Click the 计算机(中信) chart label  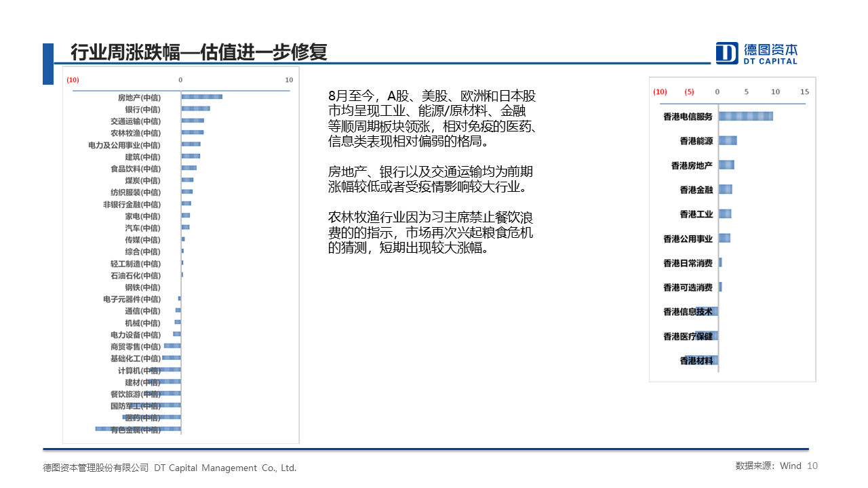click(x=139, y=370)
